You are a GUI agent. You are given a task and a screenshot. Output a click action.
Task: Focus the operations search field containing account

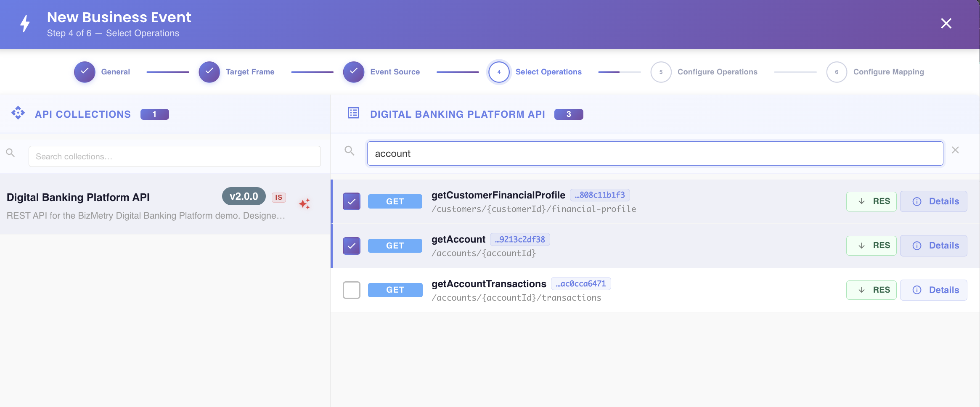pos(655,153)
